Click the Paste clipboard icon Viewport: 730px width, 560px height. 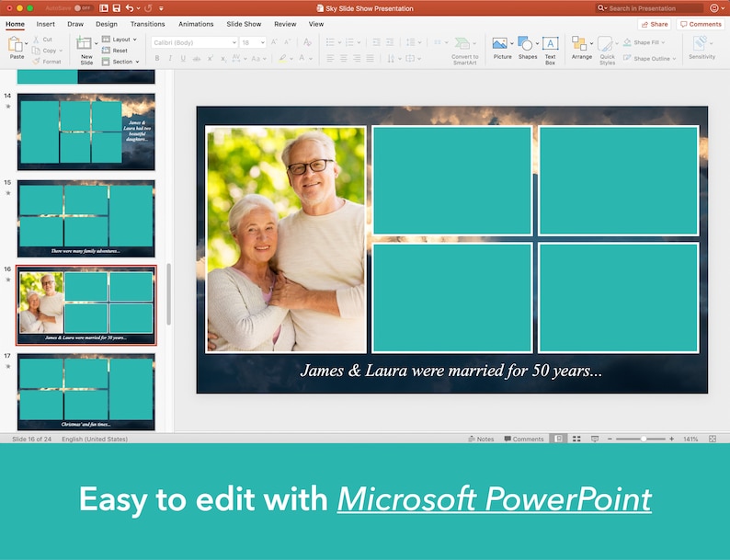coord(15,44)
